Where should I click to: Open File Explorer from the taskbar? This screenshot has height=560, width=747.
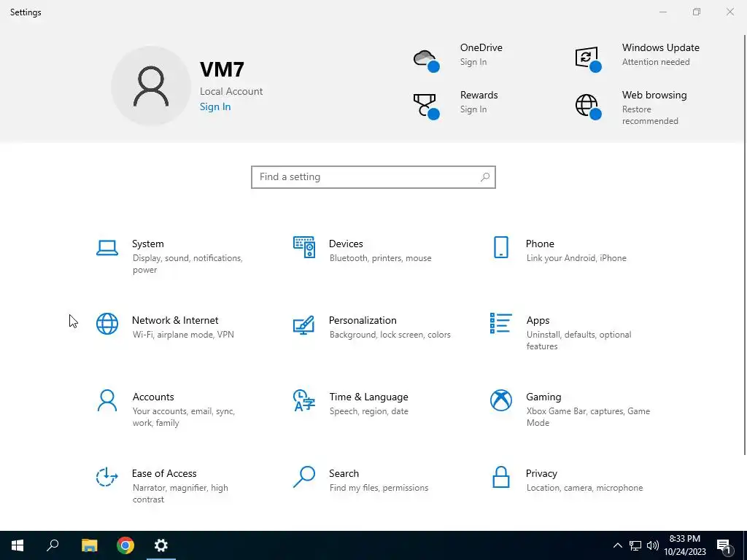click(x=89, y=545)
